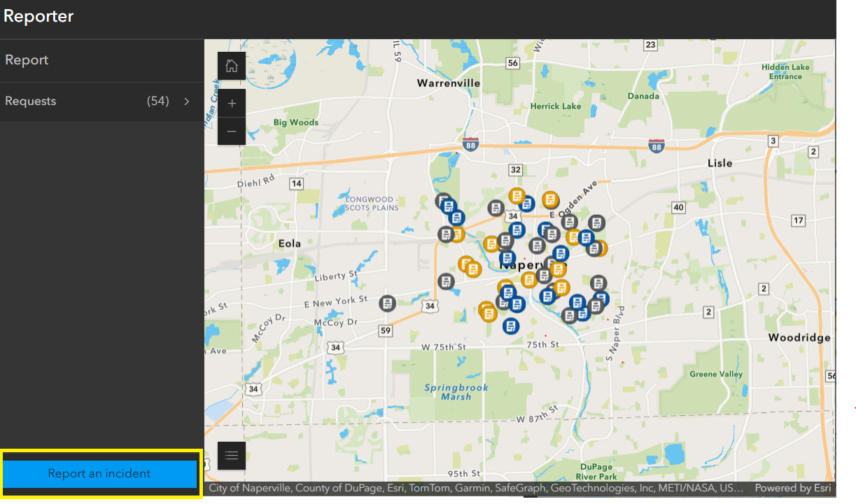Click the blue incident marker near 75th St
This screenshot has height=504, width=856.
(x=511, y=325)
